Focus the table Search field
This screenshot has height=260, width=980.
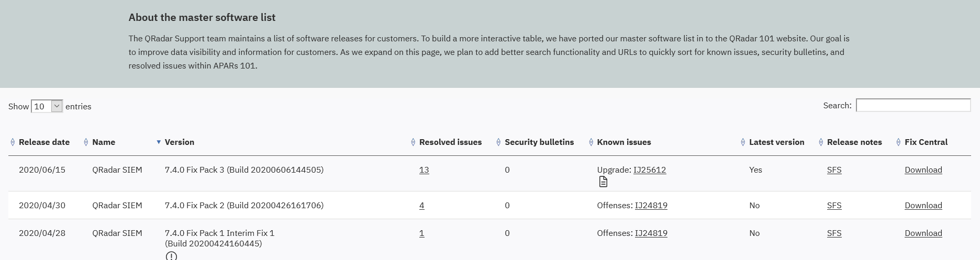(913, 105)
